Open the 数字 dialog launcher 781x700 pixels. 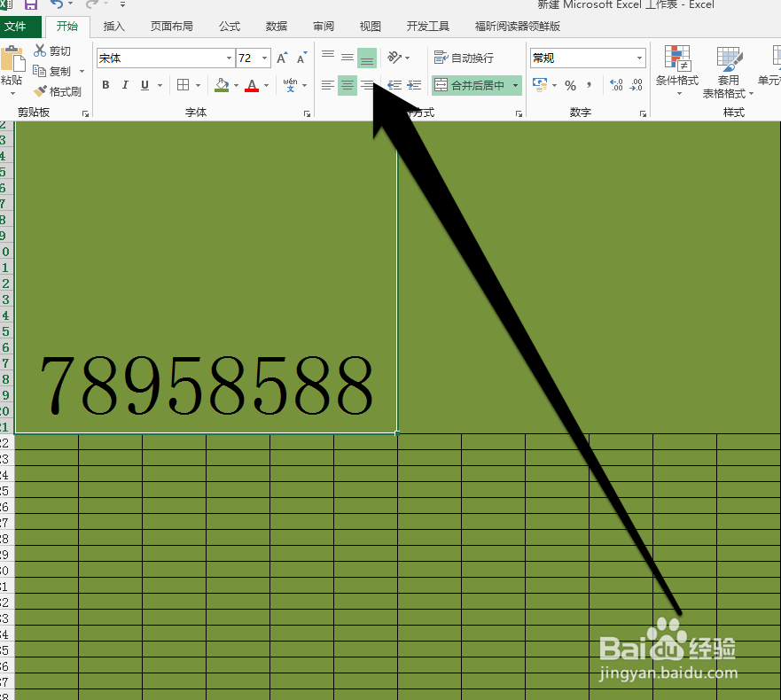click(x=643, y=114)
